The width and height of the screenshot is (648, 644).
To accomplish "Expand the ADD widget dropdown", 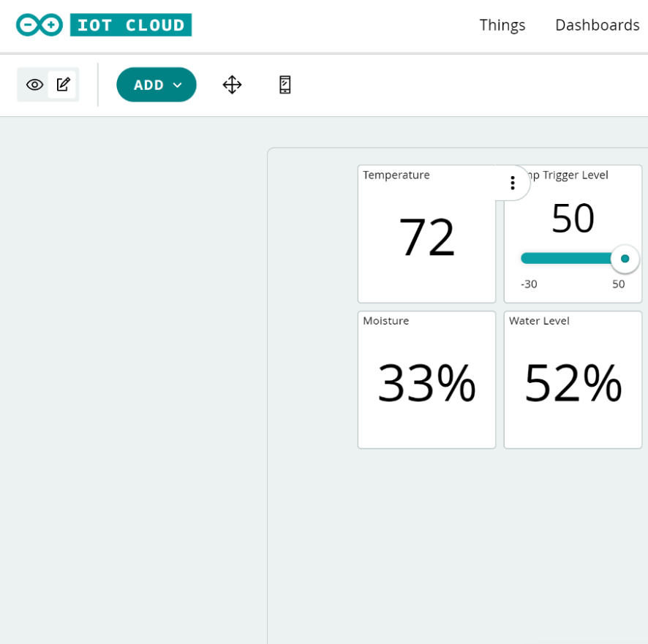I will [157, 85].
